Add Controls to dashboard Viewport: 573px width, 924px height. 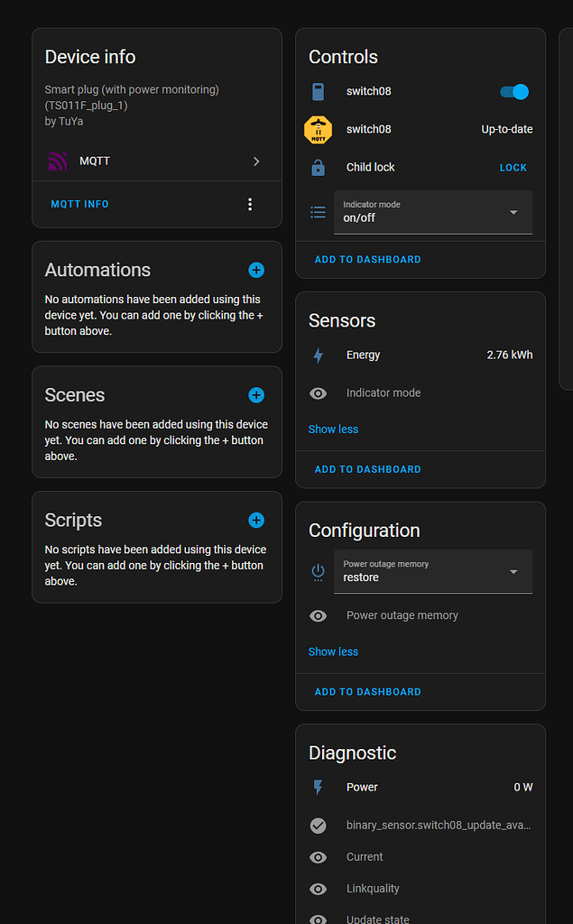pyautogui.click(x=367, y=259)
